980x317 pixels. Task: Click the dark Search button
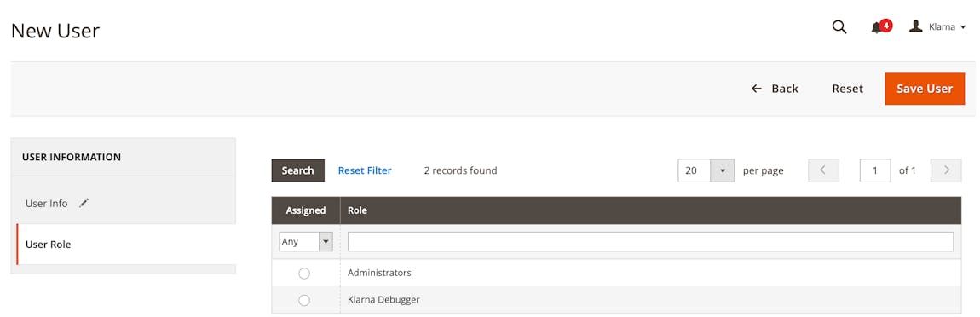(x=297, y=170)
